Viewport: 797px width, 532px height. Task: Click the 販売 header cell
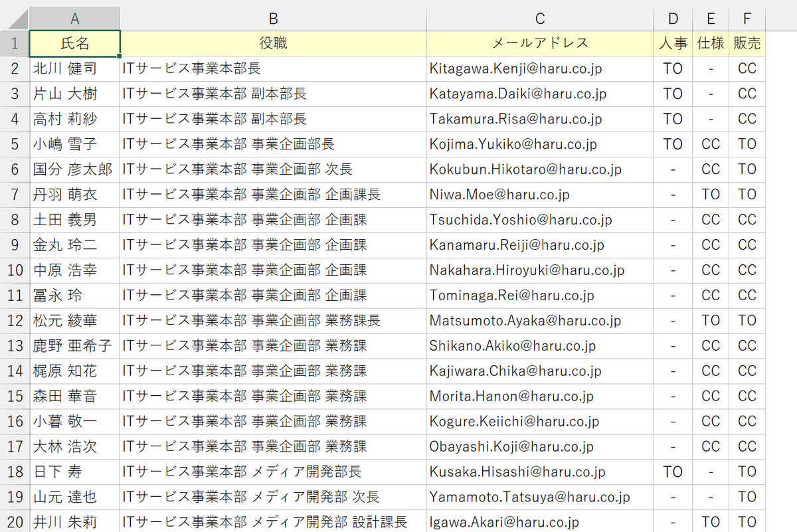pyautogui.click(x=747, y=43)
